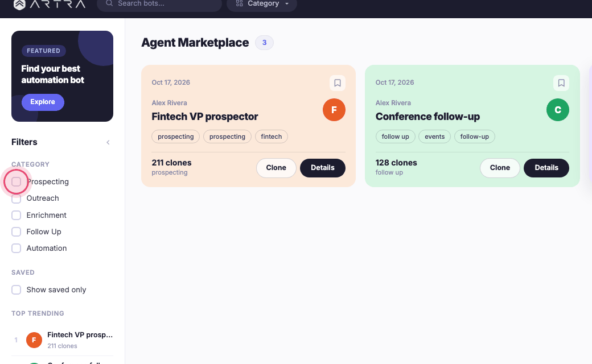Click the green C avatar on Conference card
592x364 pixels.
pos(558,110)
